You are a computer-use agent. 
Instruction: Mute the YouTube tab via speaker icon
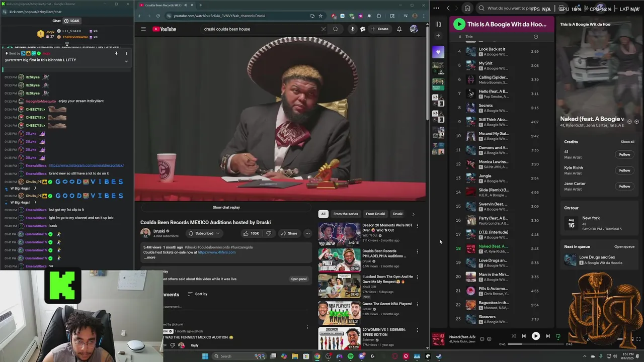[185, 5]
